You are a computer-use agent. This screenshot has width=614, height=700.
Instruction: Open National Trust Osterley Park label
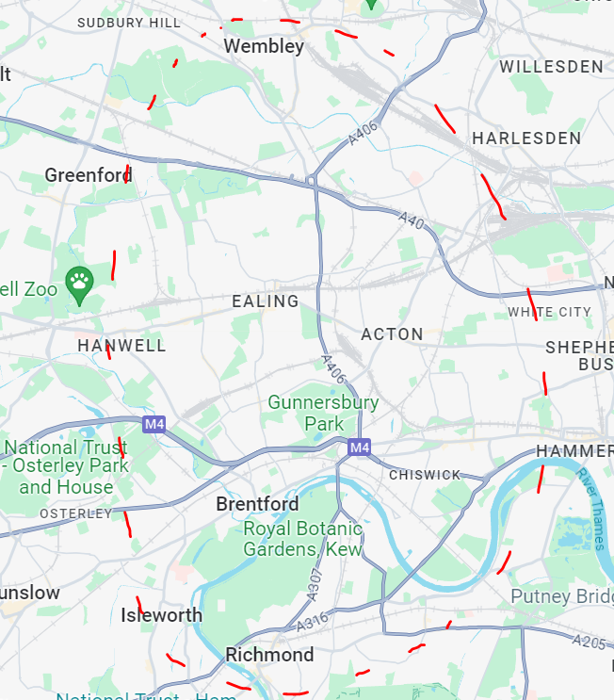point(65,467)
